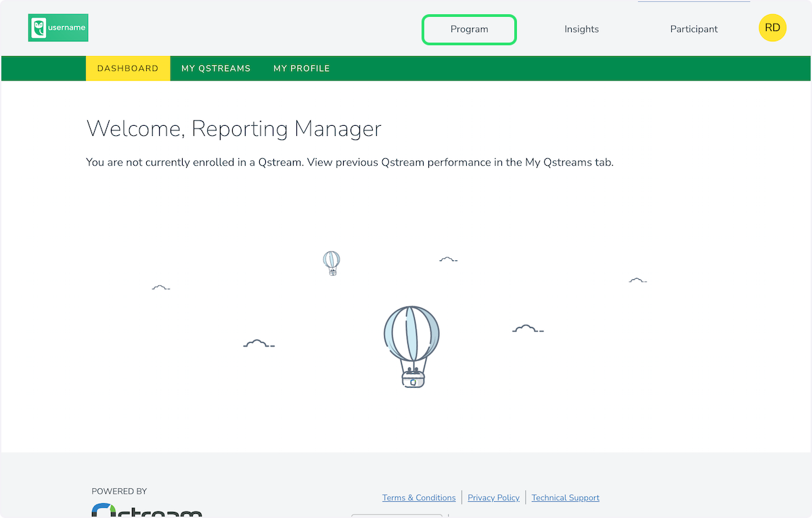812x518 pixels.
Task: Click the Welcome, Reporting Manager heading
Action: click(233, 128)
